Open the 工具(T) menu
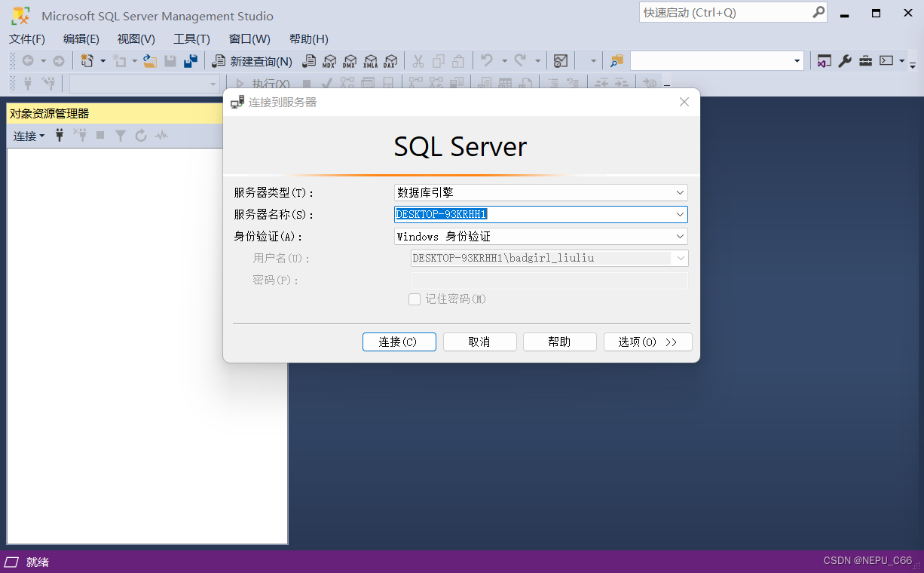924x573 pixels. click(x=191, y=39)
